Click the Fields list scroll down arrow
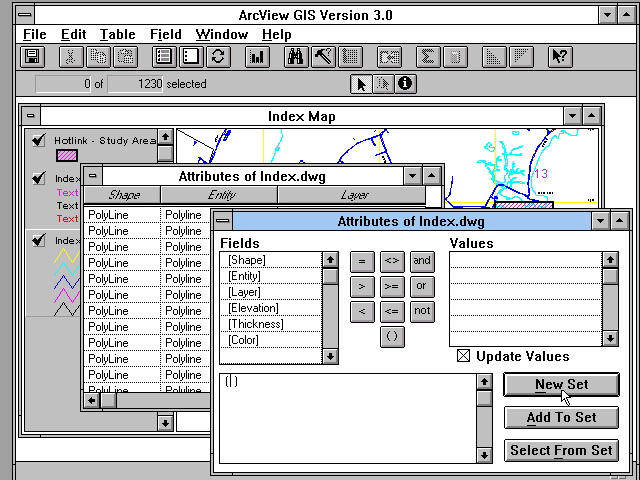The width and height of the screenshot is (640, 480). (x=330, y=356)
